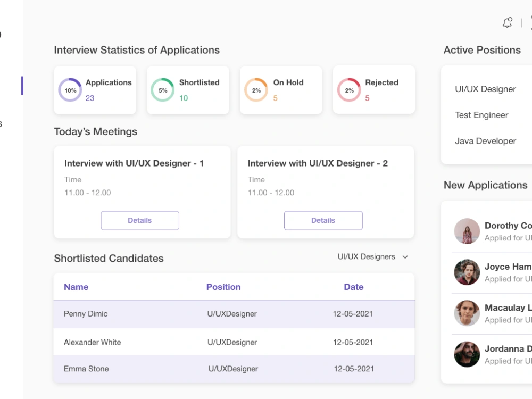
Task: View Details for UI/UX Designer - 1 interview
Action: click(x=140, y=221)
